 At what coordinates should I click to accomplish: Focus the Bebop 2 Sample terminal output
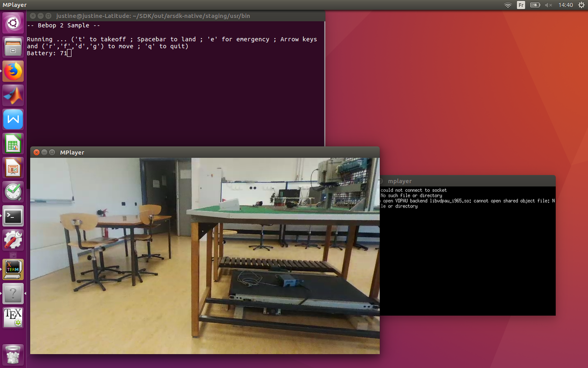pyautogui.click(x=171, y=88)
